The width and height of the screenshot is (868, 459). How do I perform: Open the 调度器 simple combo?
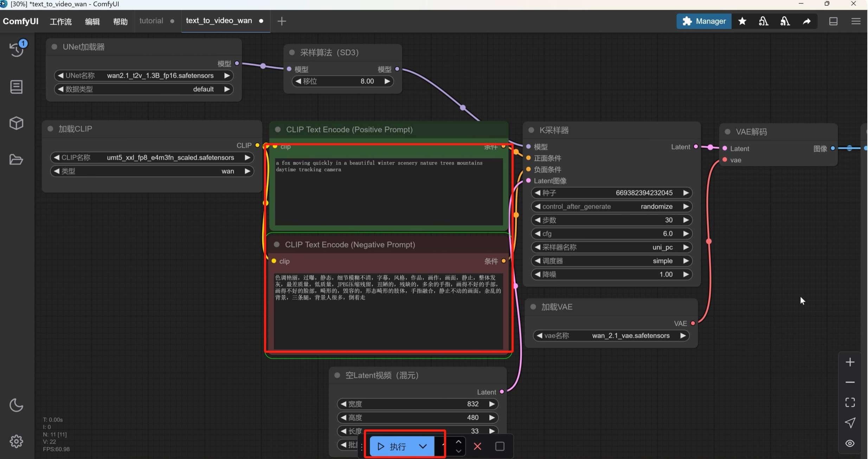[x=612, y=261]
